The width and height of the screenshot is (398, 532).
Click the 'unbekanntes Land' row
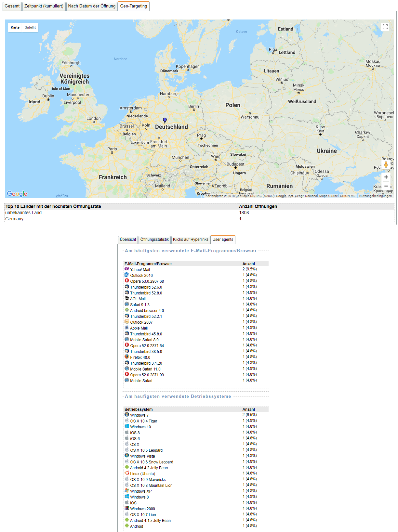pyautogui.click(x=199, y=213)
